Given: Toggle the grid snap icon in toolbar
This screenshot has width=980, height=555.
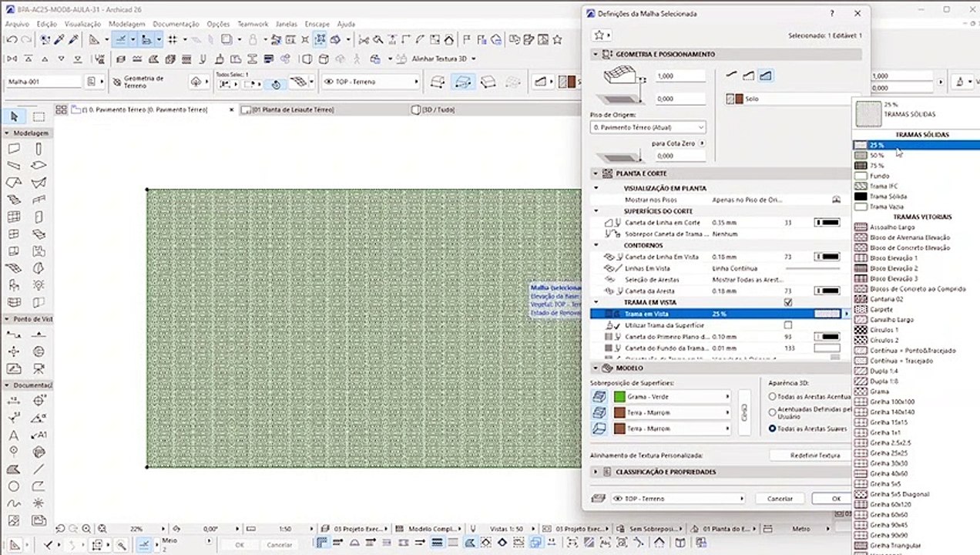Looking at the screenshot, I should point(173,39).
